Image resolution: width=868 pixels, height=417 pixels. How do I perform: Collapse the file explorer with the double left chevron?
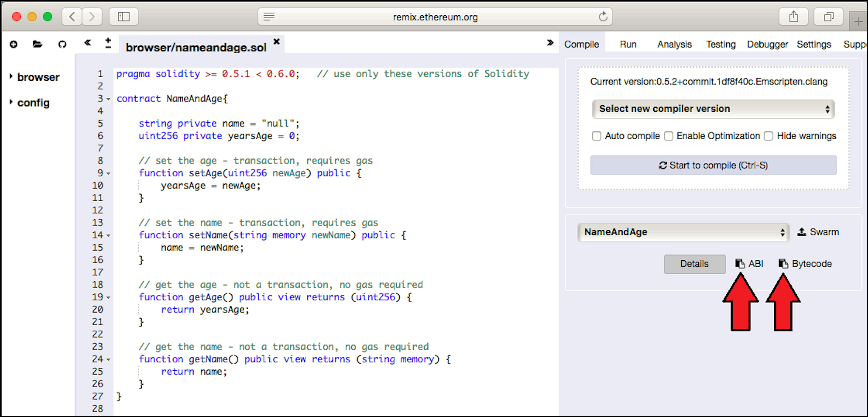pos(87,42)
